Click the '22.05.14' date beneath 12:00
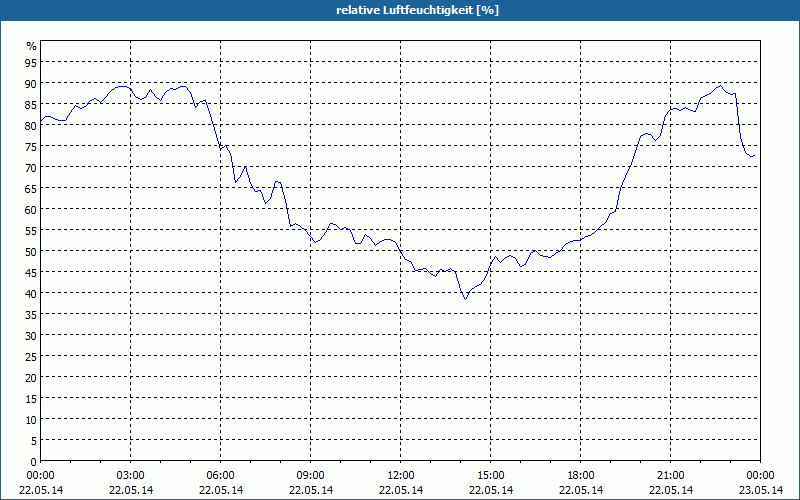The height and width of the screenshot is (500, 800). coord(401,490)
